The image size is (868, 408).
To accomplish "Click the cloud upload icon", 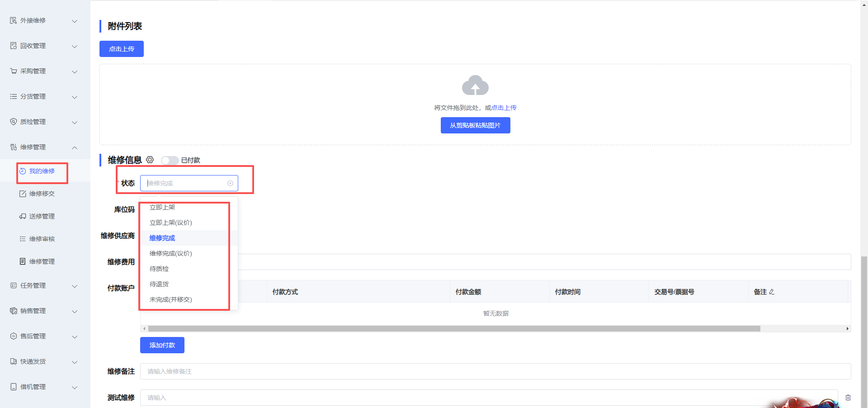I will click(475, 85).
